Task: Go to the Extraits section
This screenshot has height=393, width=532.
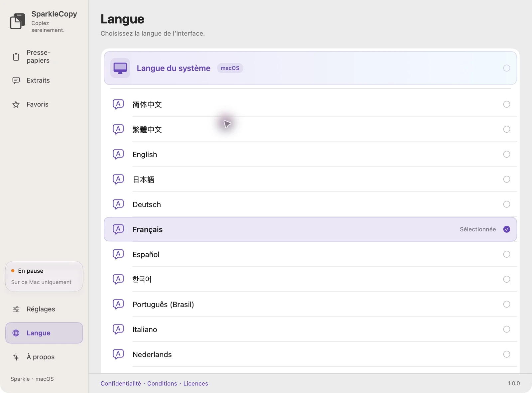Action: (x=44, y=80)
